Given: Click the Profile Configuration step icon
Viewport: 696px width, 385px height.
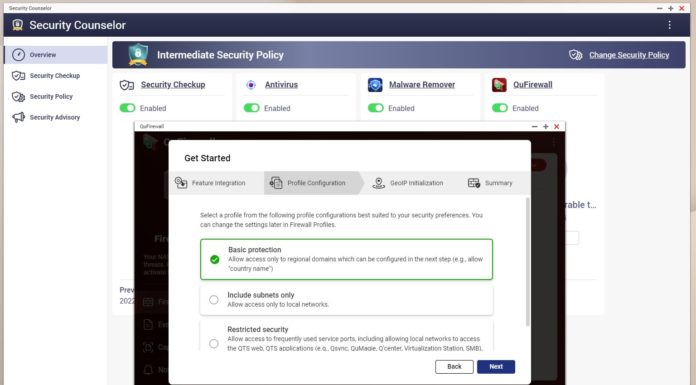Looking at the screenshot, I should (x=276, y=183).
